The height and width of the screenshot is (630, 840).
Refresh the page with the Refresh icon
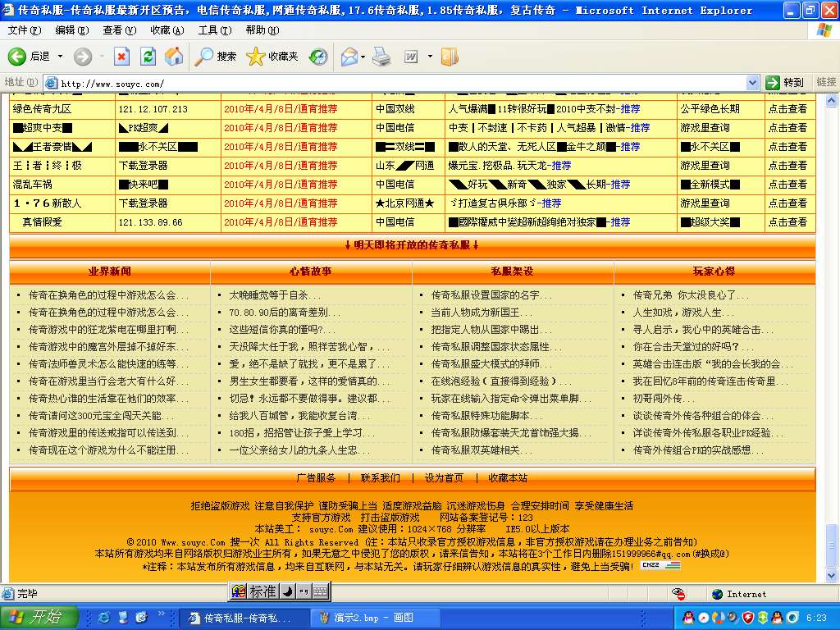(x=148, y=57)
